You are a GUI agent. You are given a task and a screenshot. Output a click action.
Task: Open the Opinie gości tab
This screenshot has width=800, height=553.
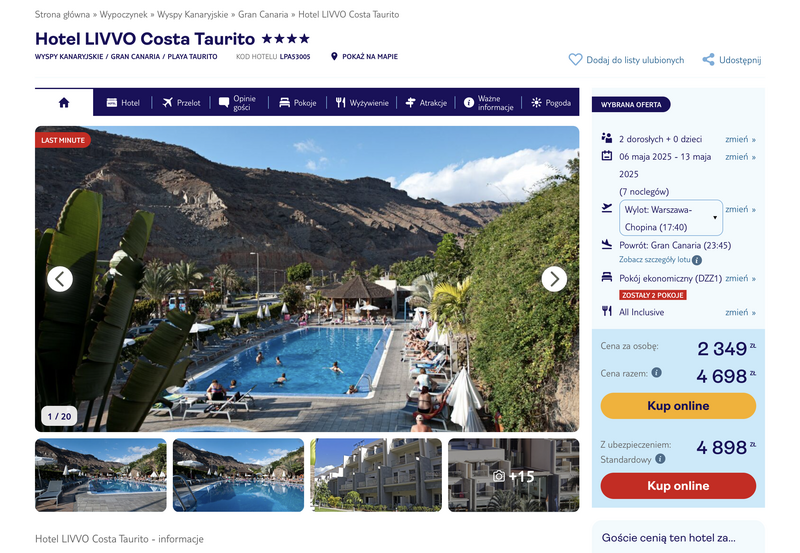tap(237, 103)
